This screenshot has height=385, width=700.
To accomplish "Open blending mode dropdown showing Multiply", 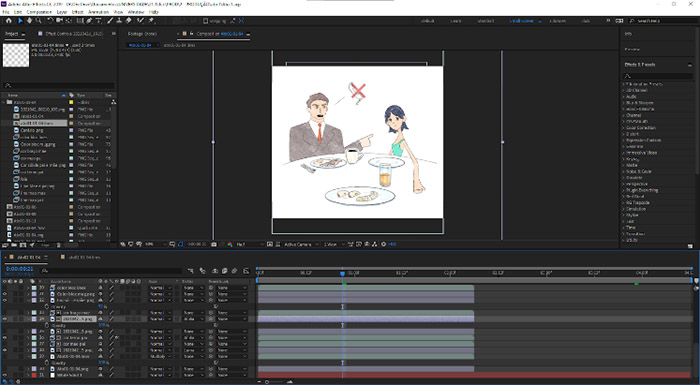I will (160, 356).
